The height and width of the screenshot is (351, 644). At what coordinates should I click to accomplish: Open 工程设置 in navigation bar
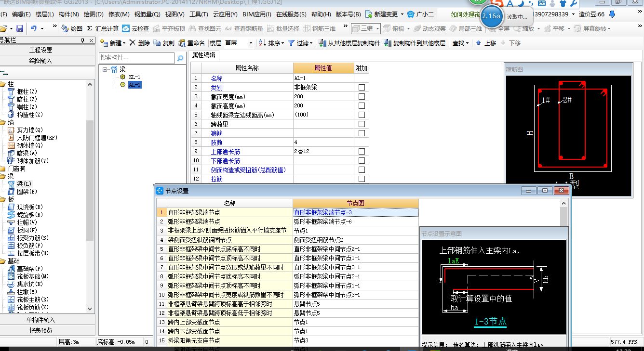(x=41, y=50)
